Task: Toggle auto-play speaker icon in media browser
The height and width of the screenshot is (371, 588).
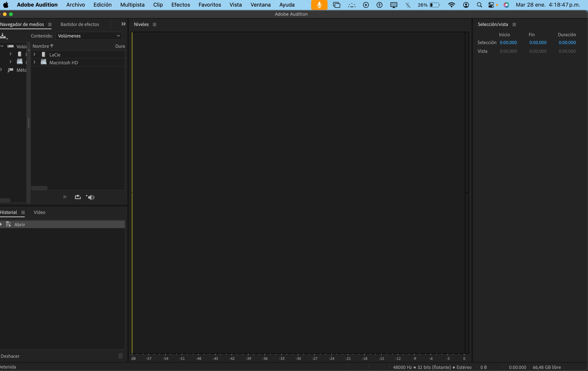Action: coord(90,197)
